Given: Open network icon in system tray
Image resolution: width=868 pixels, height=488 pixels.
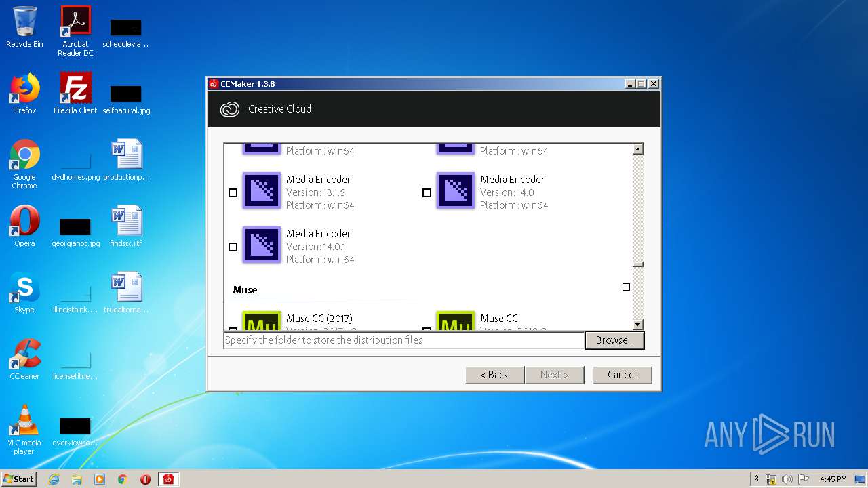Looking at the screenshot, I should (771, 479).
